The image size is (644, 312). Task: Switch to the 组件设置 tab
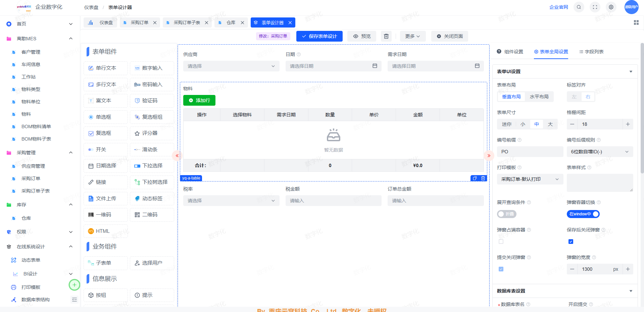pyautogui.click(x=510, y=52)
